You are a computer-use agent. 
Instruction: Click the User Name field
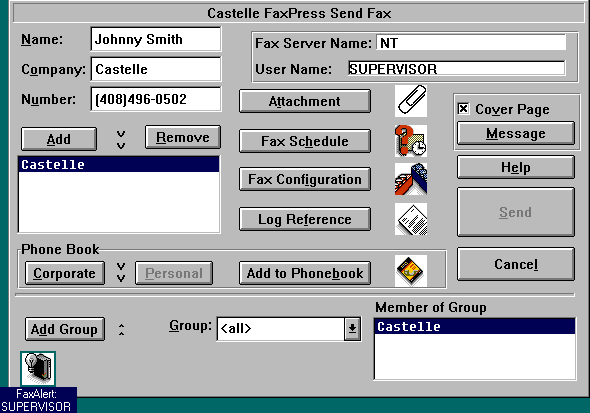[456, 69]
